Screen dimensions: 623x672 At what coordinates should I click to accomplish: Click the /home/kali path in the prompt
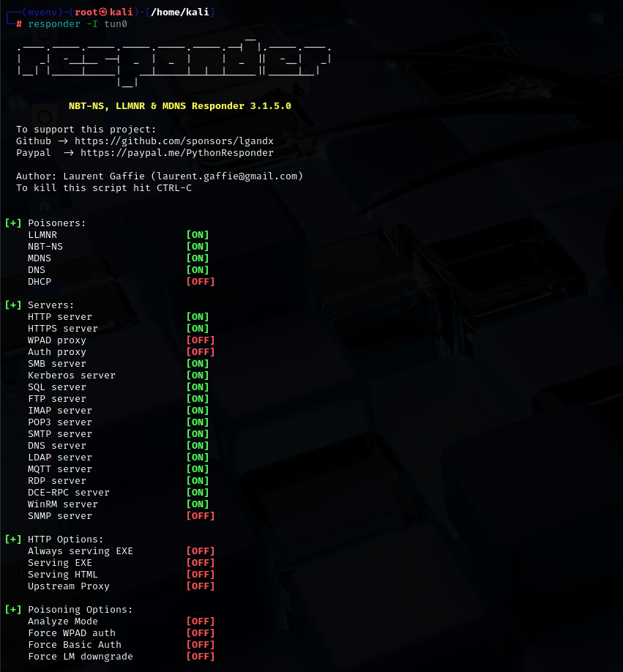182,12
